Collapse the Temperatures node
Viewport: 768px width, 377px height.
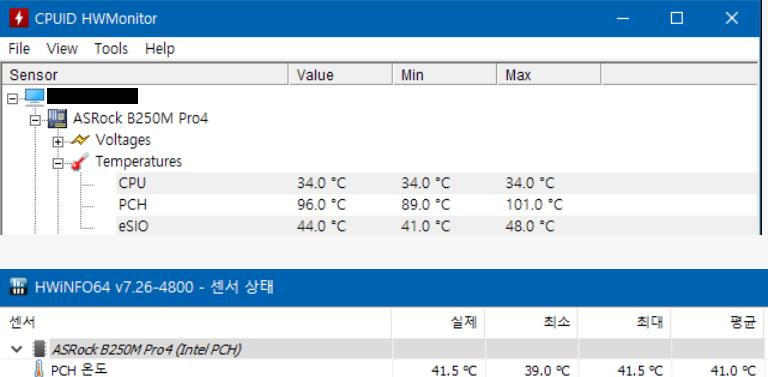coord(58,164)
